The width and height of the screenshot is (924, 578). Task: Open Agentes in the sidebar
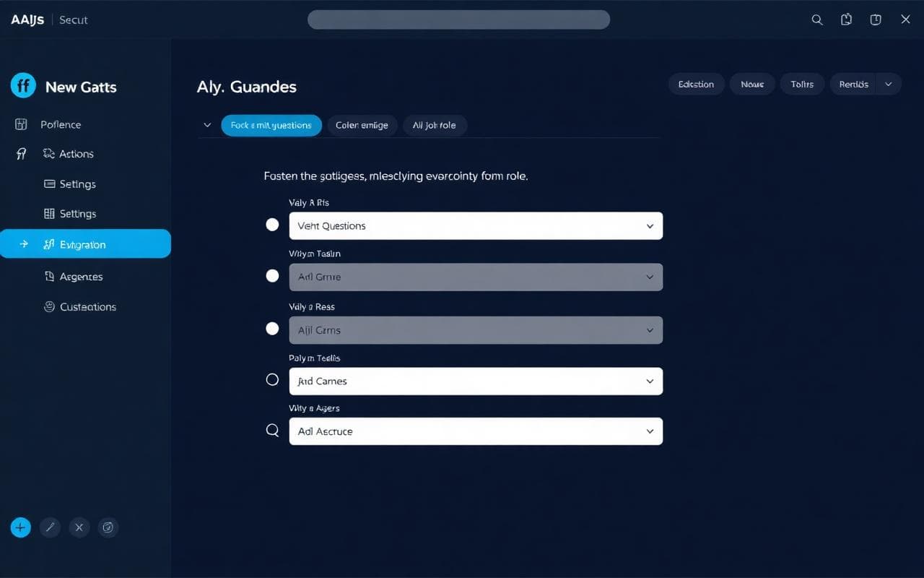click(x=81, y=277)
